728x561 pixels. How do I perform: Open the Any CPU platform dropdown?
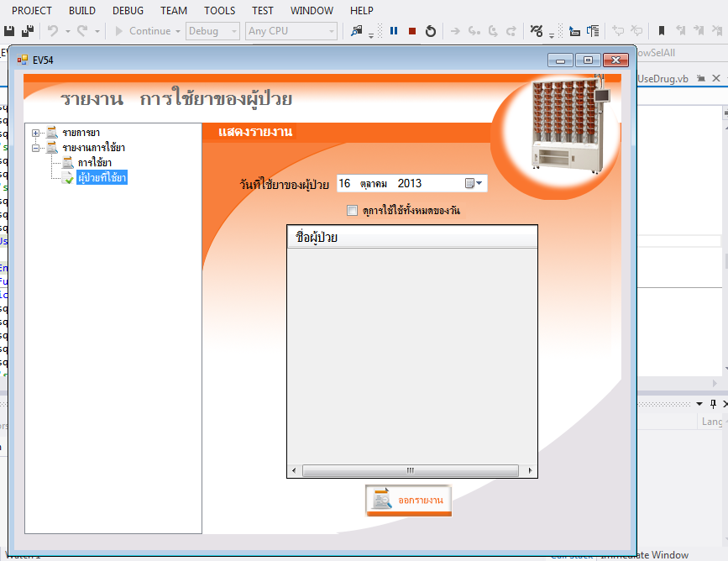coord(291,31)
